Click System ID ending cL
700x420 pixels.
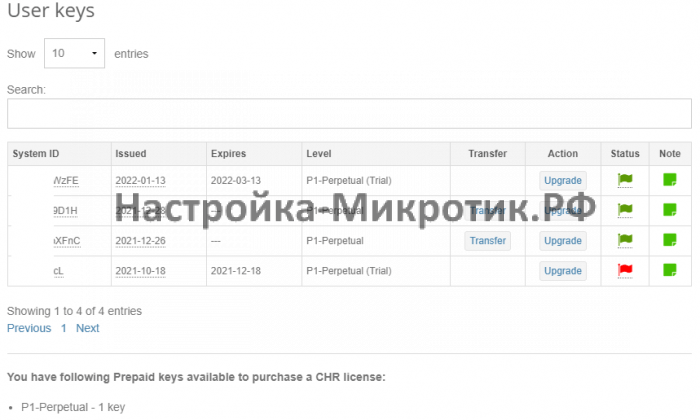58,271
